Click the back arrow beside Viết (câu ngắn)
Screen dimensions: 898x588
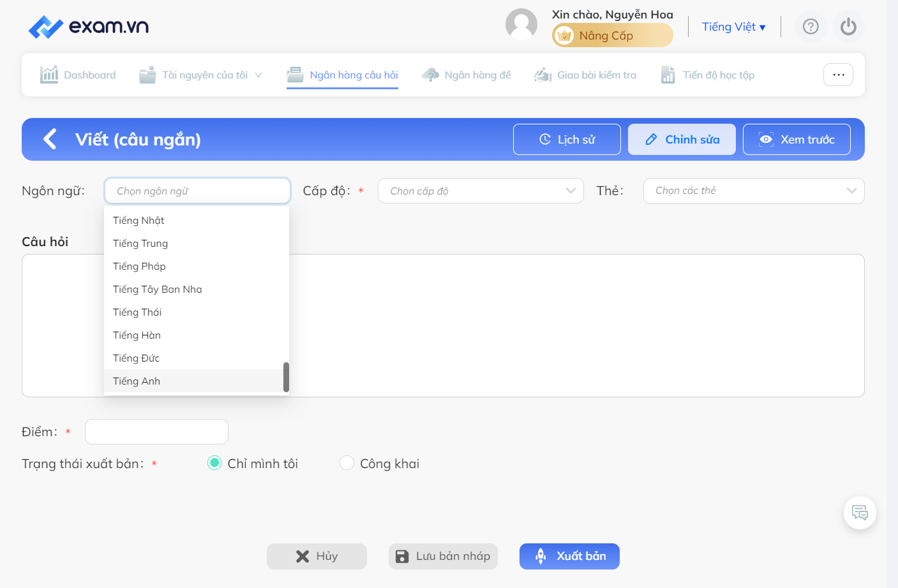click(50, 139)
